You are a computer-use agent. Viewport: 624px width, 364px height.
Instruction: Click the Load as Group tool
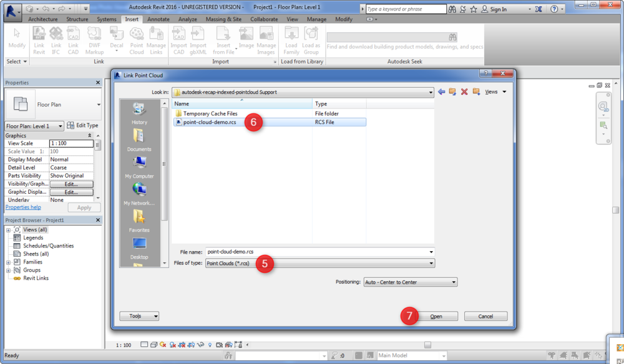311,40
